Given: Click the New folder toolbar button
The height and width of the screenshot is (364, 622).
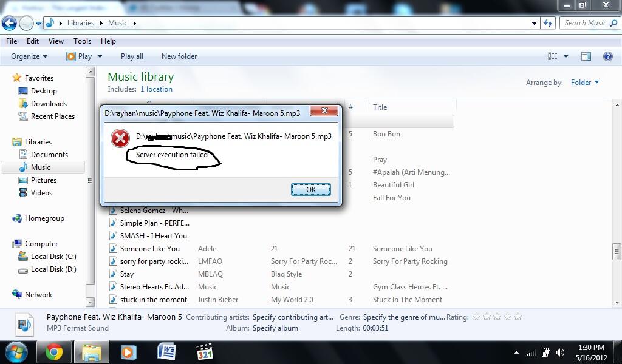Looking at the screenshot, I should pos(179,56).
